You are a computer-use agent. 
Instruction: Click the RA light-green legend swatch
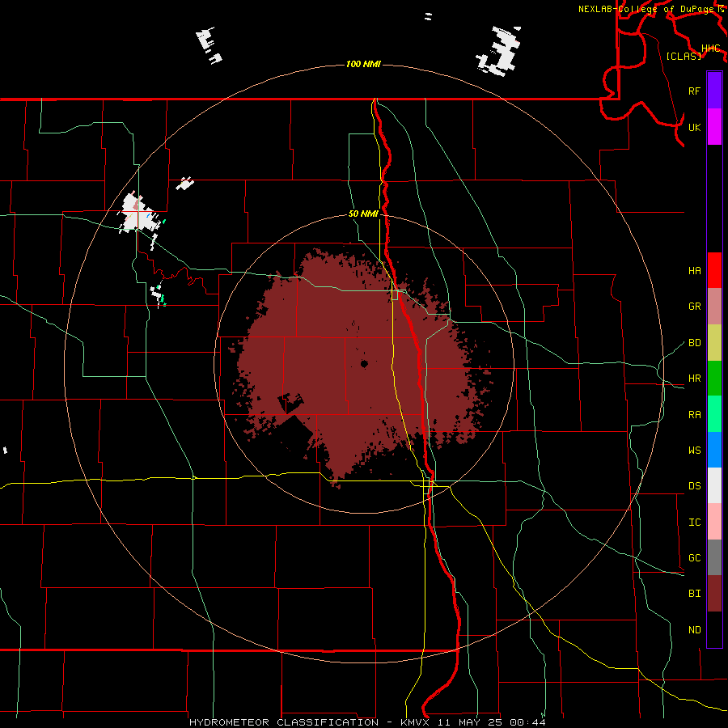[x=714, y=413]
